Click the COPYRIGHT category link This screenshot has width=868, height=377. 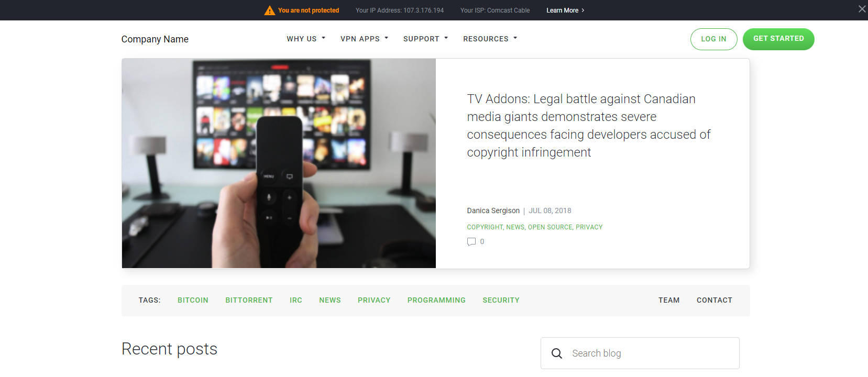pyautogui.click(x=485, y=227)
